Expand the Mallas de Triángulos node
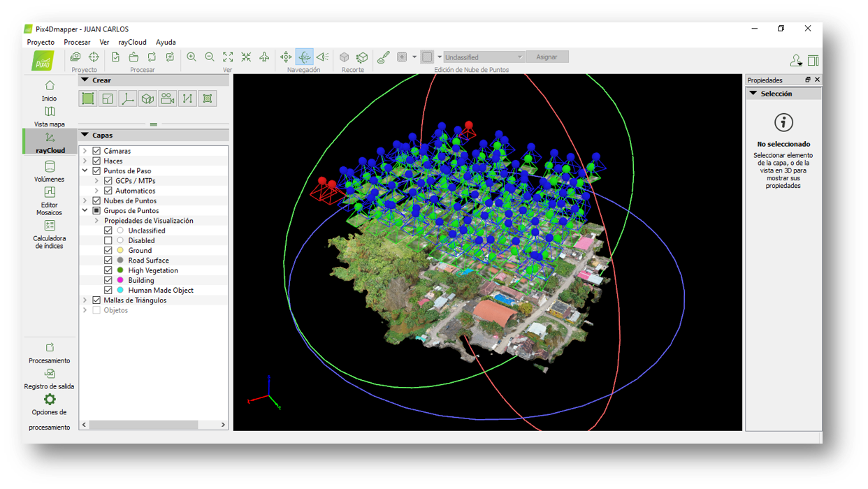 coord(85,300)
